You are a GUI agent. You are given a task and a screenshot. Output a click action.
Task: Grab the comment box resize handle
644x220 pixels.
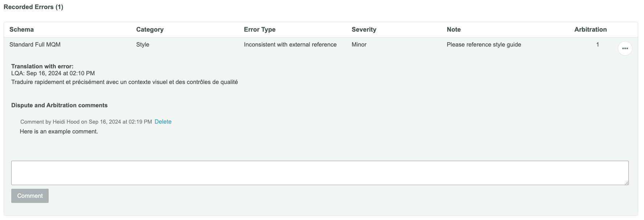click(627, 183)
